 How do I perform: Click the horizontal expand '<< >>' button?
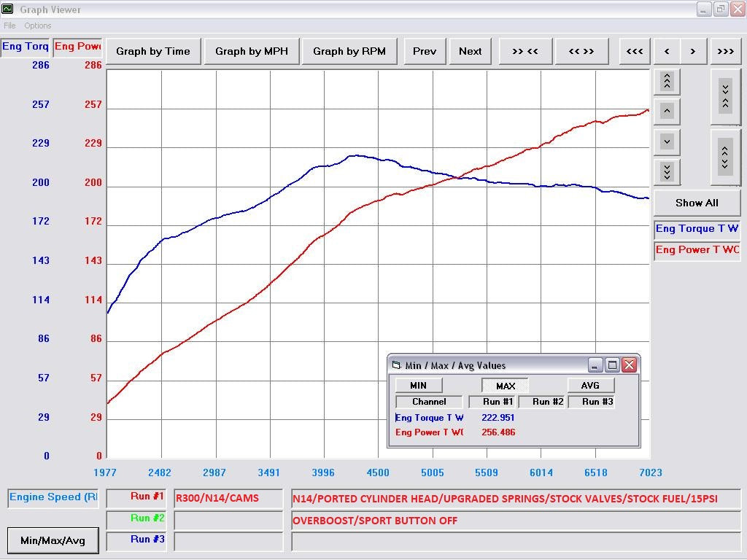[x=581, y=51]
